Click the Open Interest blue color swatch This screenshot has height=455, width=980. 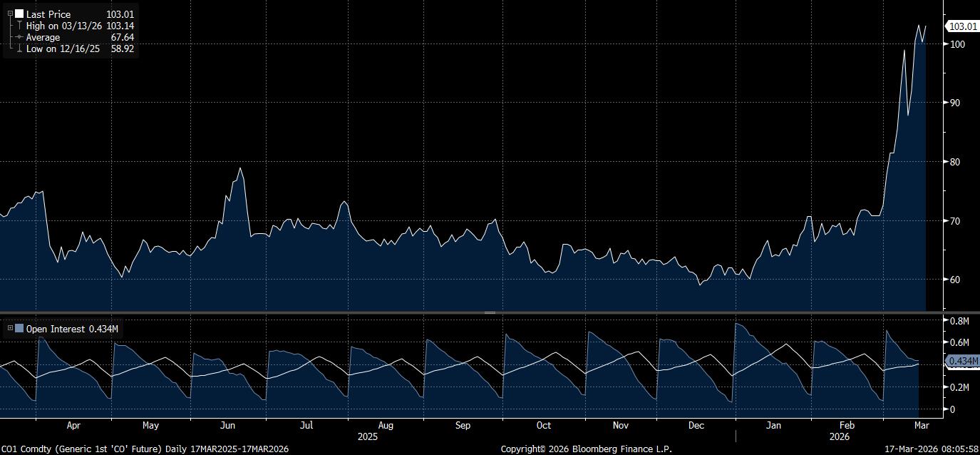pos(19,329)
